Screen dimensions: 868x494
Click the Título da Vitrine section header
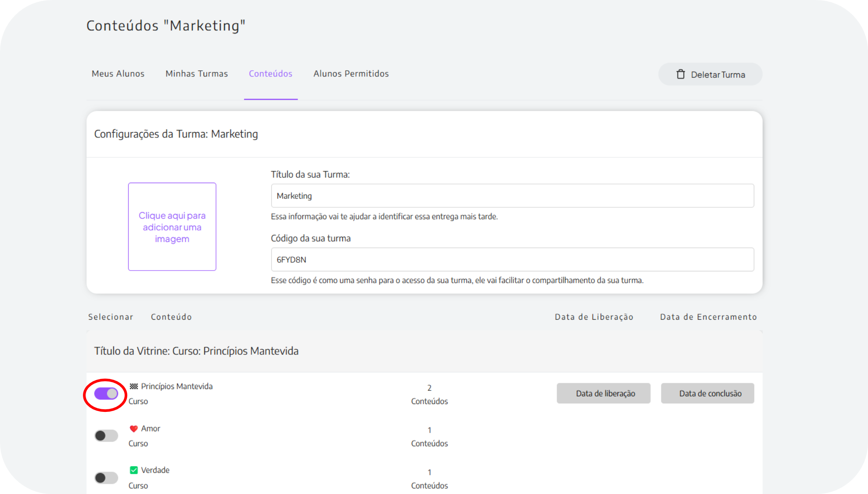pos(196,351)
